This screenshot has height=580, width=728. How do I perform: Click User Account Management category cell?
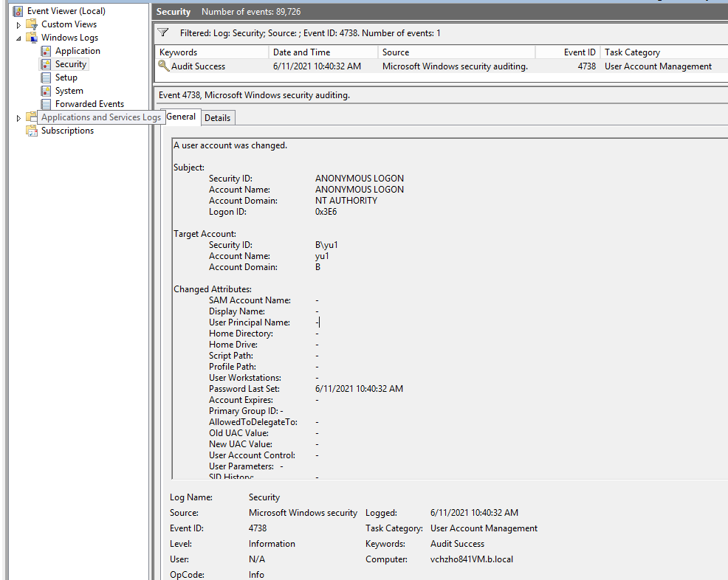pyautogui.click(x=658, y=66)
